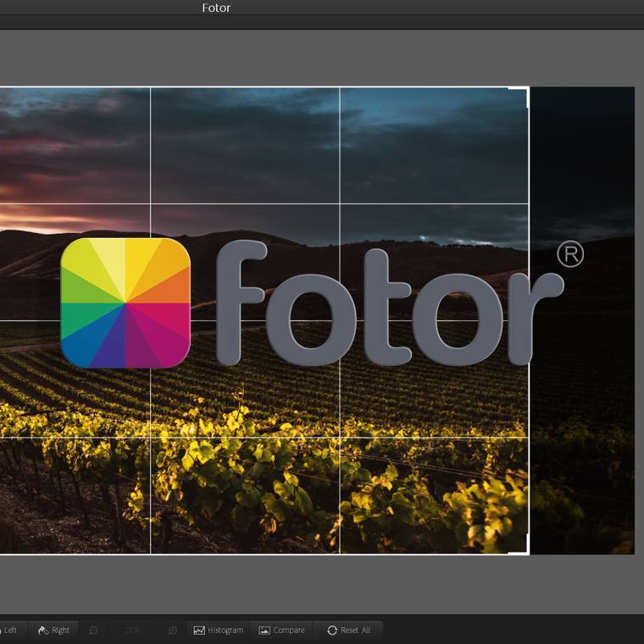644x644 pixels.
Task: Click the Rotate Right icon
Action: [x=42, y=630]
